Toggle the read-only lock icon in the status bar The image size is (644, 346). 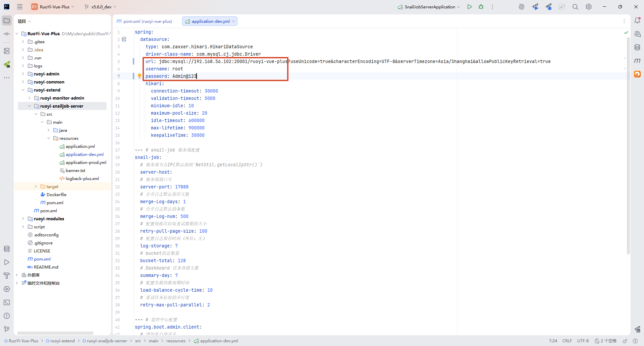[625, 341]
